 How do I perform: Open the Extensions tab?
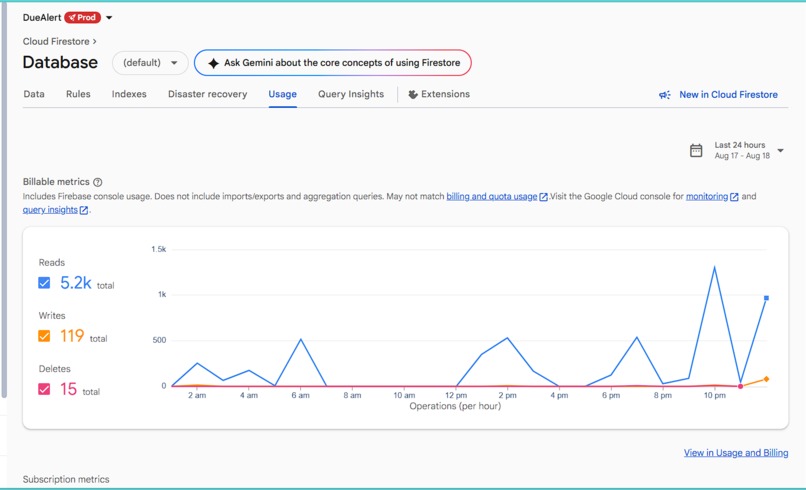coord(439,94)
